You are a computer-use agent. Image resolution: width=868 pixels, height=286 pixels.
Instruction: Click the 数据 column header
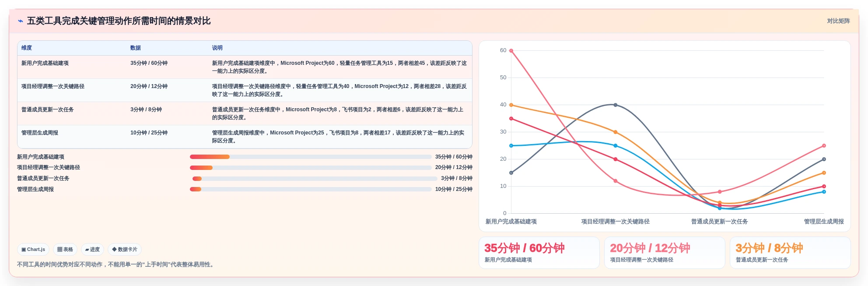pyautogui.click(x=136, y=48)
